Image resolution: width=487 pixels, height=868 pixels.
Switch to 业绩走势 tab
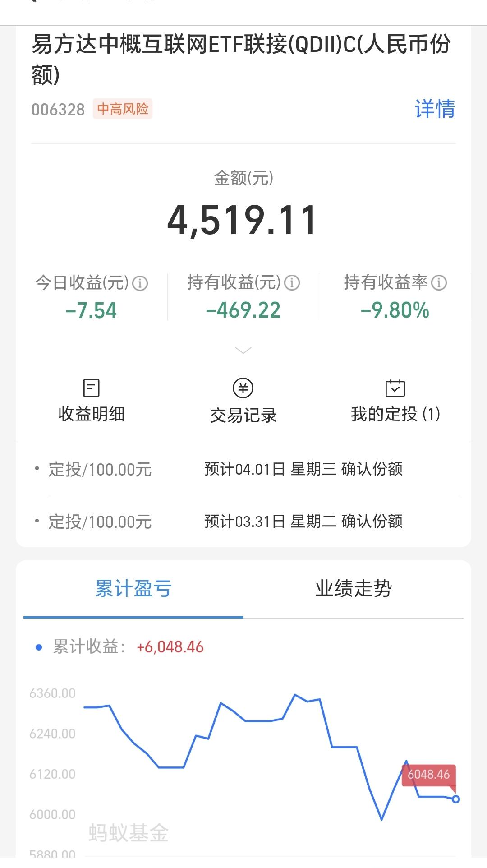[354, 589]
